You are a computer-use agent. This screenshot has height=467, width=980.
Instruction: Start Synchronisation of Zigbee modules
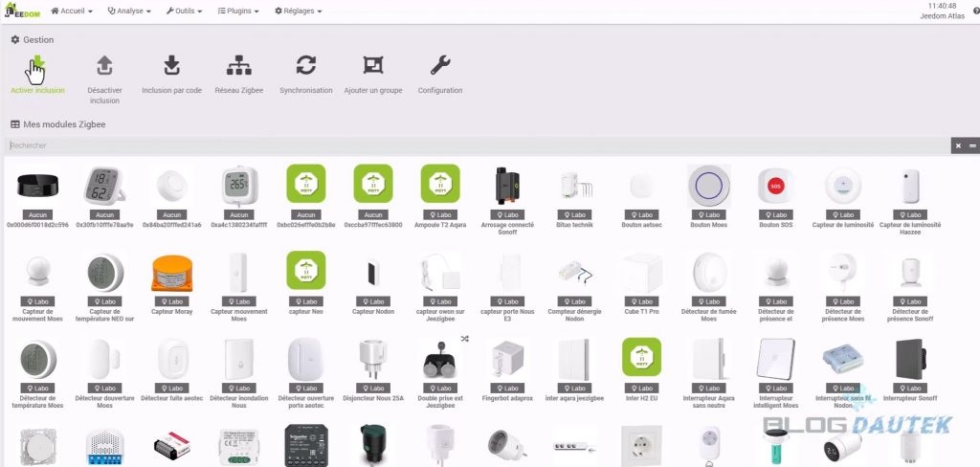pos(305,67)
